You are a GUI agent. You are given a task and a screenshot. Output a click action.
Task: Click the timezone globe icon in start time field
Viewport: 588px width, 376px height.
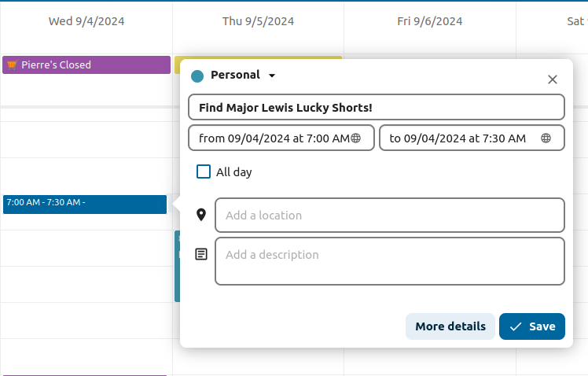coord(356,138)
